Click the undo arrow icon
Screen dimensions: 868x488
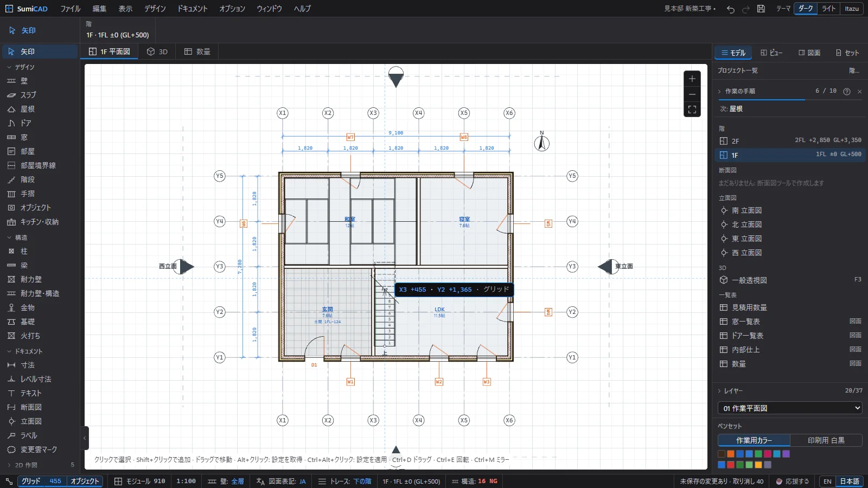pos(731,9)
